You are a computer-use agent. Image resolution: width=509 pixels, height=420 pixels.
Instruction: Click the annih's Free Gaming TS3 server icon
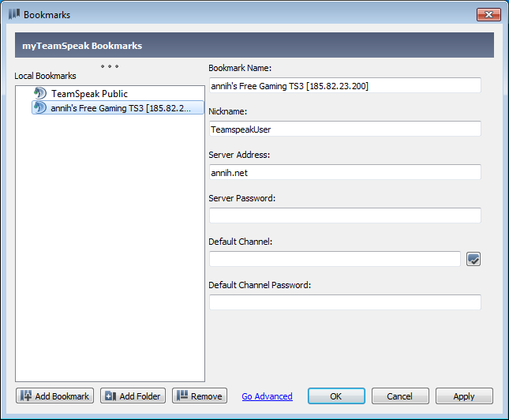pos(40,108)
